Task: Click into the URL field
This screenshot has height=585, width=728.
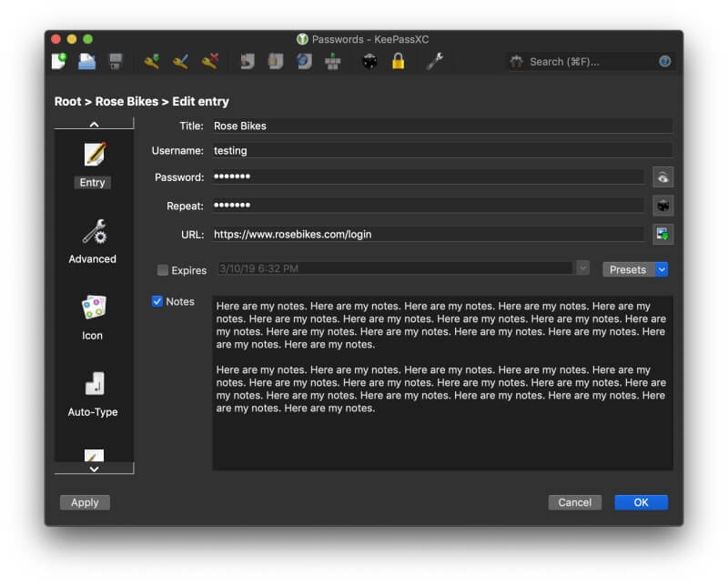Action: click(x=428, y=234)
